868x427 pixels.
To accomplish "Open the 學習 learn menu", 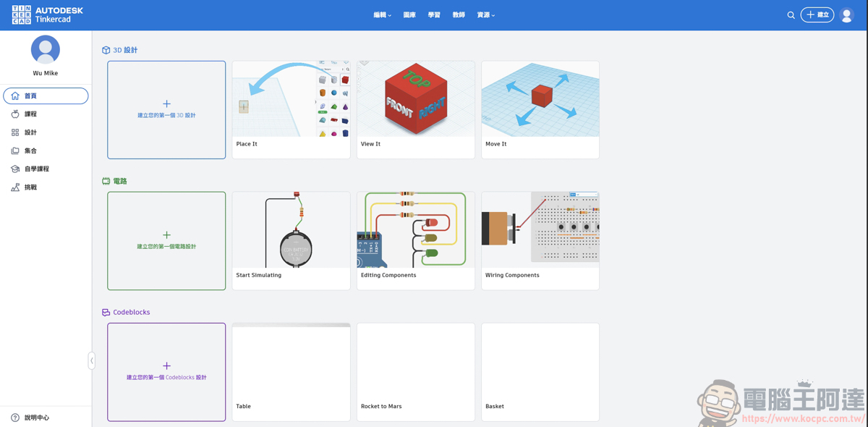I will [x=434, y=14].
